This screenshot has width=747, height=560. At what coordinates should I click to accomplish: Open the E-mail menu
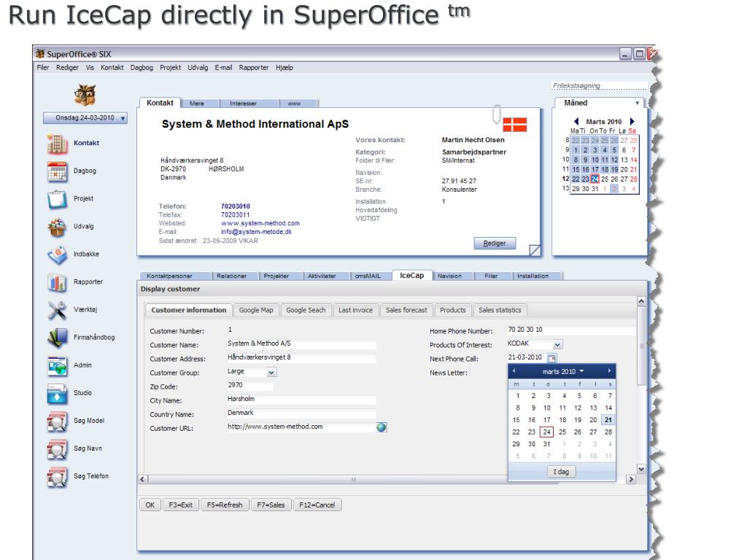223,68
